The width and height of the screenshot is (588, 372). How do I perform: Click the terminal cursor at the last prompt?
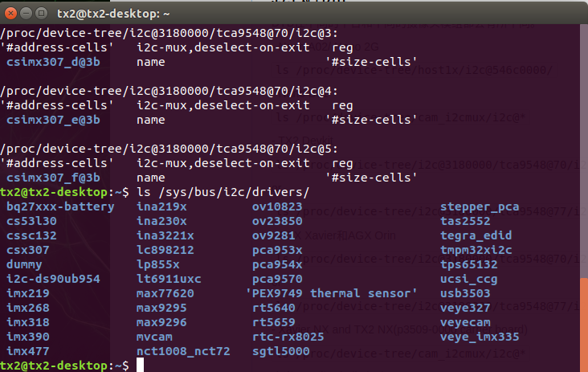click(x=140, y=366)
